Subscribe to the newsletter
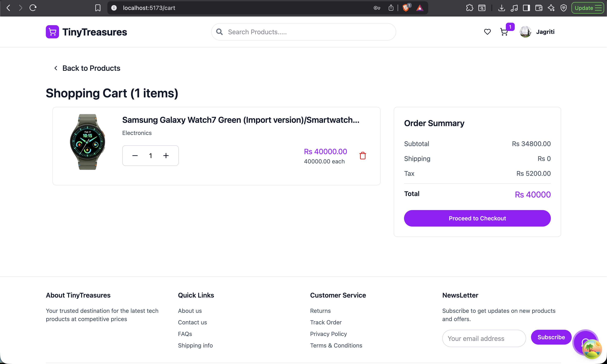 (x=551, y=337)
